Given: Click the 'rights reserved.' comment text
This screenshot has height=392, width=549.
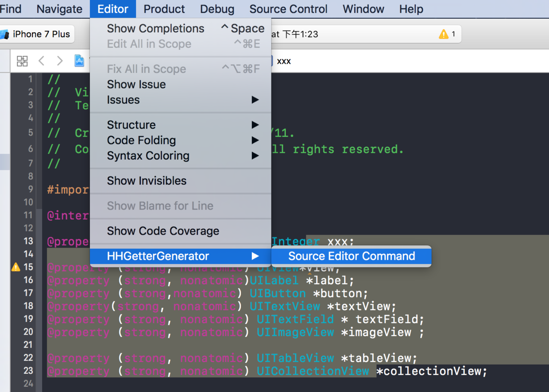Looking at the screenshot, I should pos(348,149).
